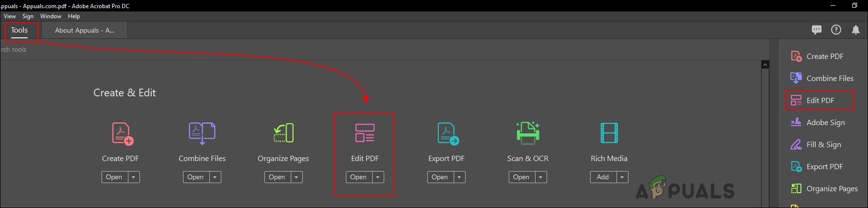Image resolution: width=868 pixels, height=208 pixels.
Task: Click Add under Rich Media
Action: pyautogui.click(x=603, y=177)
